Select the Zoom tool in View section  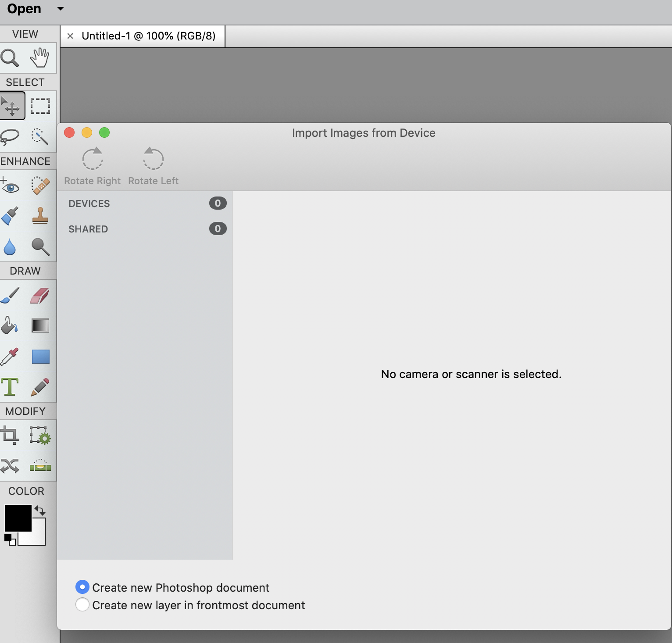click(x=10, y=58)
